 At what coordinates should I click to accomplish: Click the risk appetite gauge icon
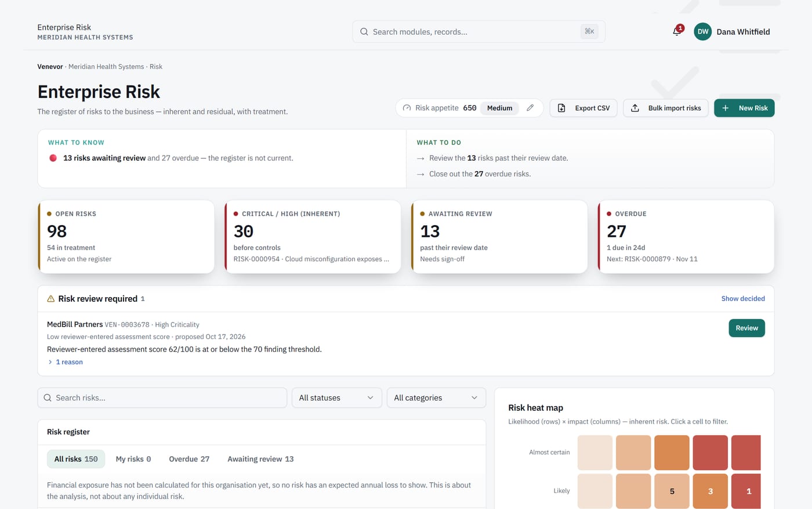pyautogui.click(x=407, y=108)
